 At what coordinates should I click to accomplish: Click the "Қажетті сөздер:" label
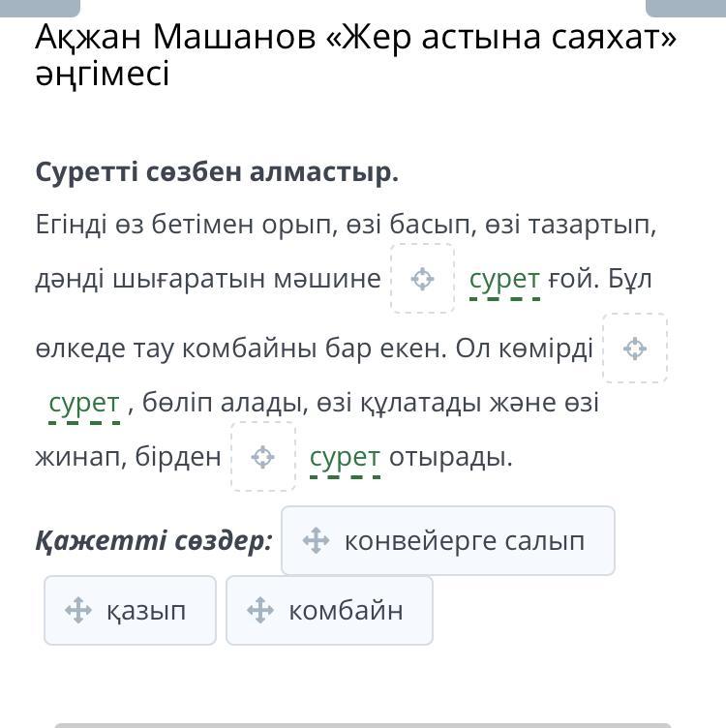click(x=154, y=540)
